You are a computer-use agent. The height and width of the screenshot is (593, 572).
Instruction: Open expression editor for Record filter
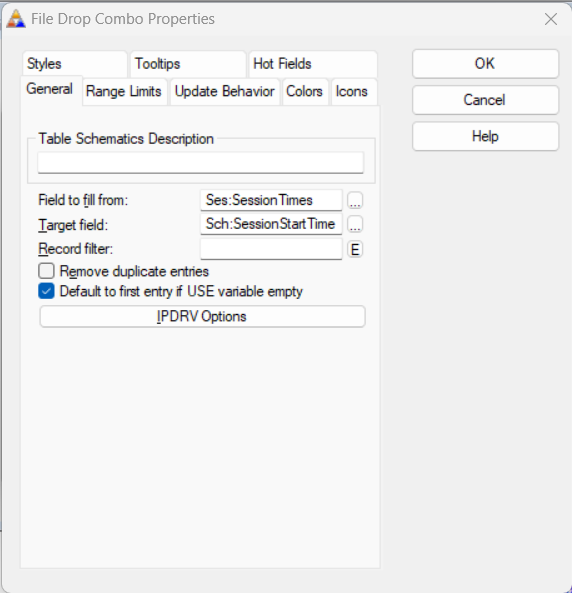[355, 250]
